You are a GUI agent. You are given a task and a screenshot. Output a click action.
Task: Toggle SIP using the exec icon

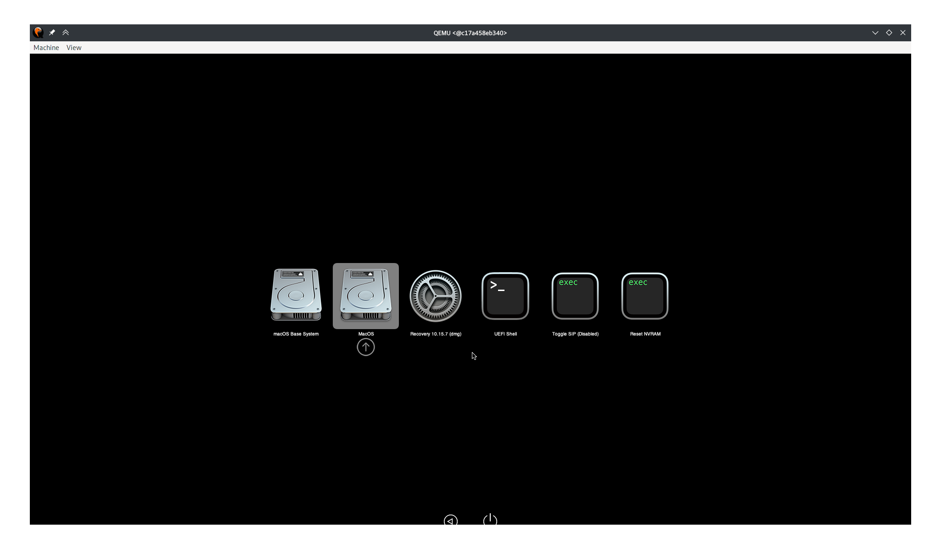(575, 296)
